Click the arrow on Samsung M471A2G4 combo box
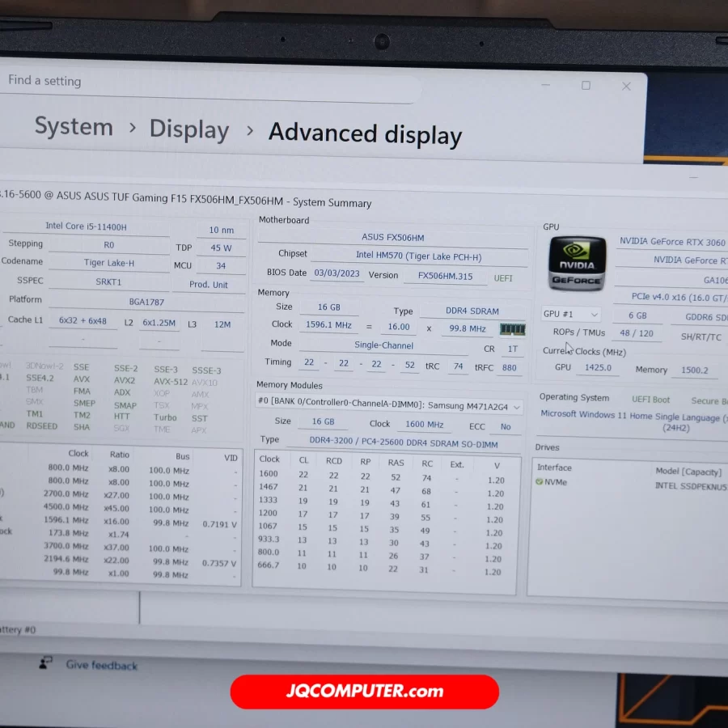Screen dimensions: 728x728 point(517,408)
